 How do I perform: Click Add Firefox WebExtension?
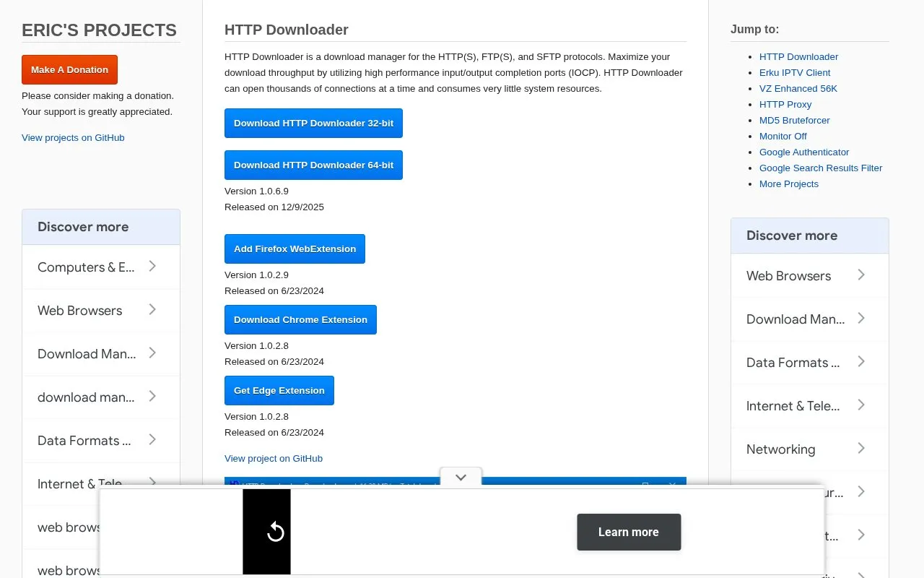pos(295,249)
